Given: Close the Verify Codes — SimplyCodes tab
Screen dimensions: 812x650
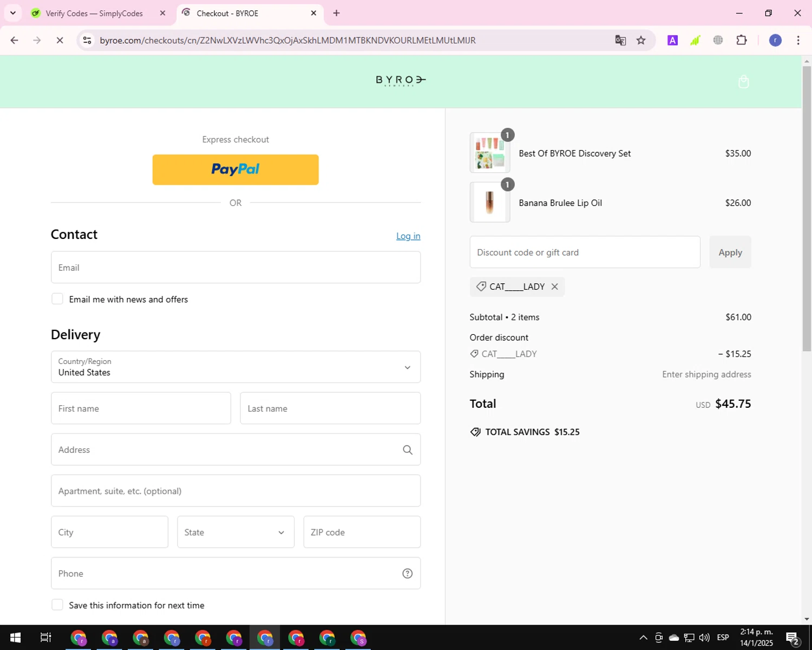Looking at the screenshot, I should [x=162, y=13].
